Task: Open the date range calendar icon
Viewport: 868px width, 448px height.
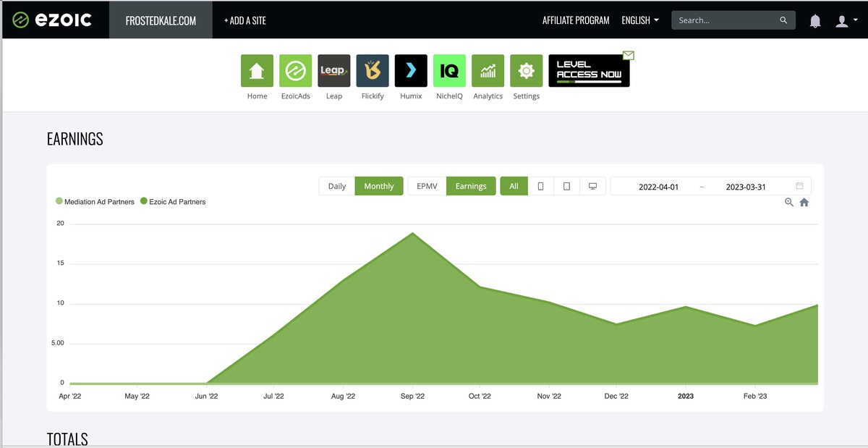Action: click(x=799, y=186)
